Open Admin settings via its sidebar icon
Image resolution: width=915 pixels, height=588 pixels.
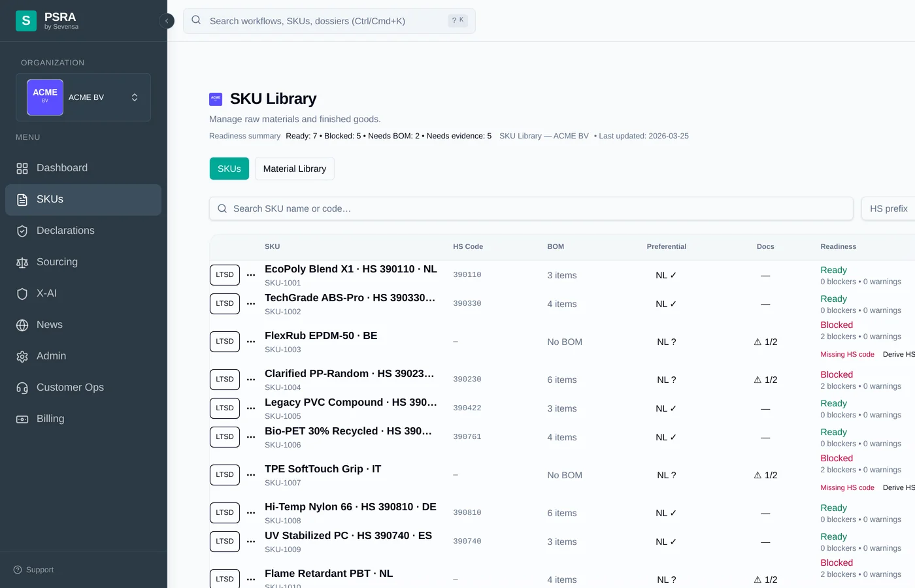point(22,356)
